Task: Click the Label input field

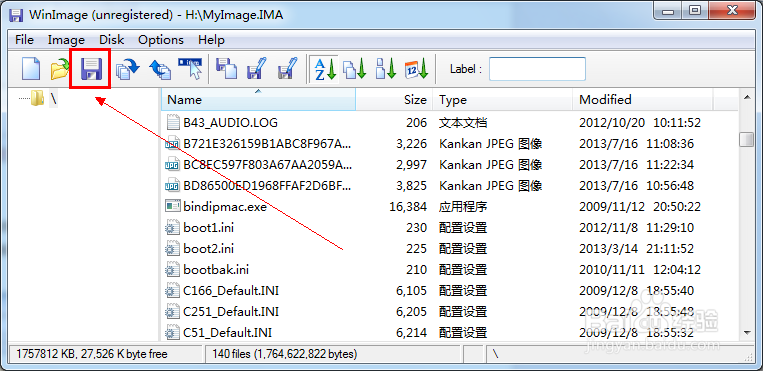Action: tap(537, 69)
